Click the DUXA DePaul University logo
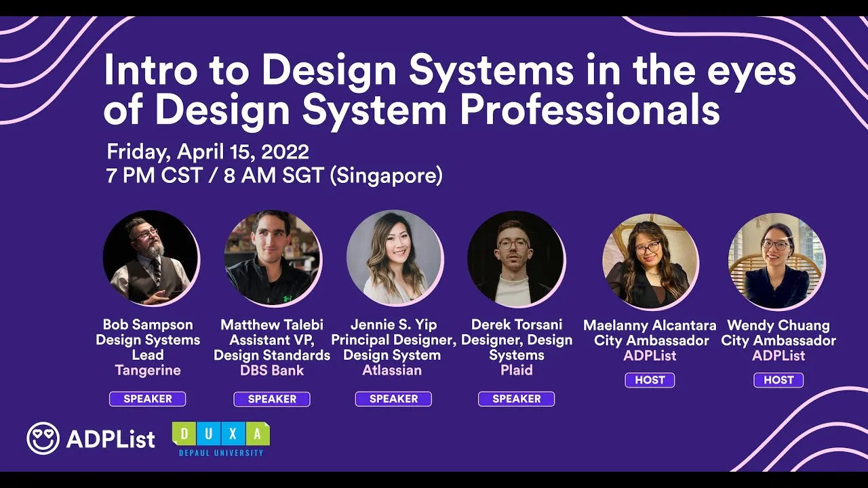Image resolution: width=868 pixels, height=488 pixels. (x=221, y=439)
